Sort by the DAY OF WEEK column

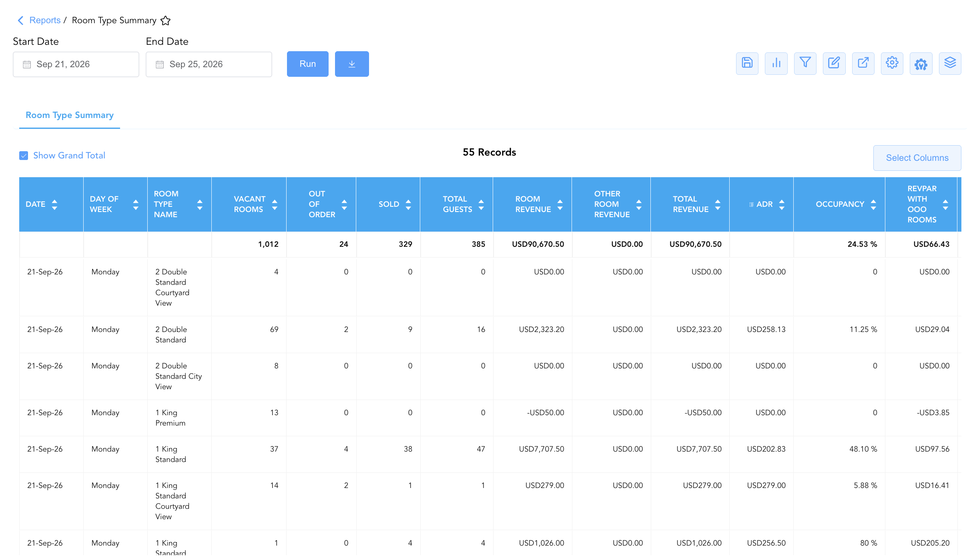tap(136, 204)
